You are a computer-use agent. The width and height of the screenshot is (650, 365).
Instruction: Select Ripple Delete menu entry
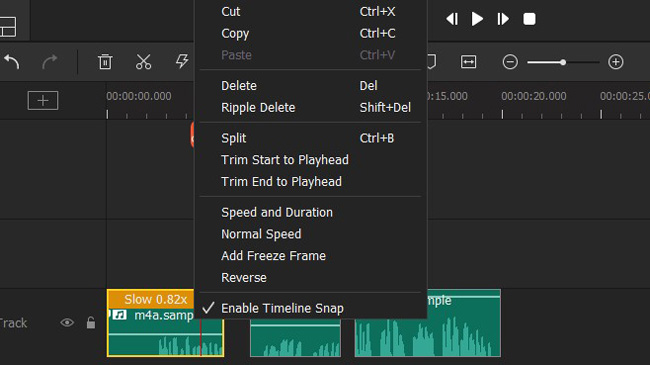point(311,107)
